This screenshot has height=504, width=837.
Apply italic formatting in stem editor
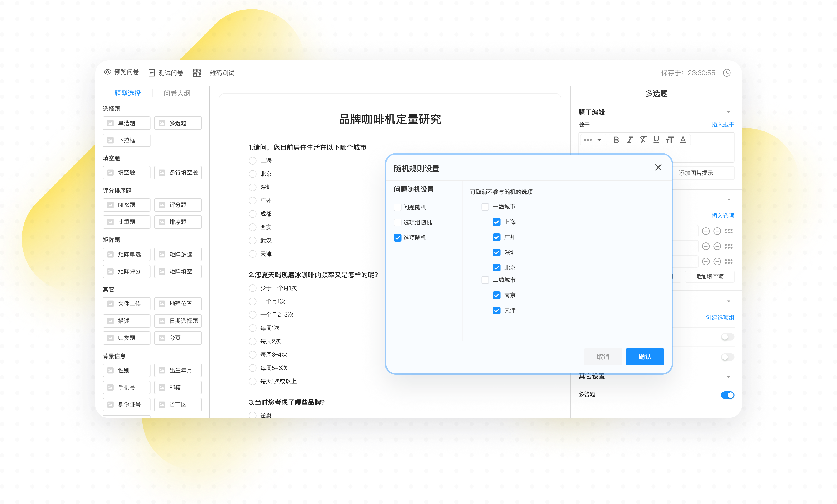[629, 140]
